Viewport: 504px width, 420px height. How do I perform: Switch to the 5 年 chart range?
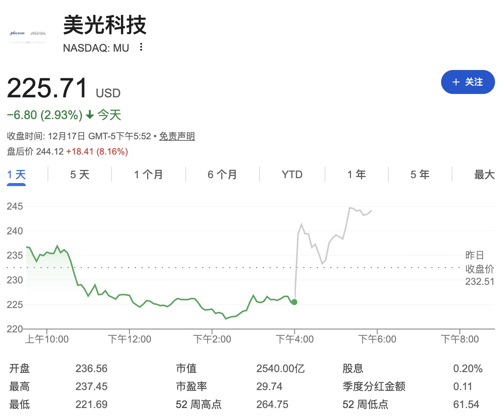point(420,174)
